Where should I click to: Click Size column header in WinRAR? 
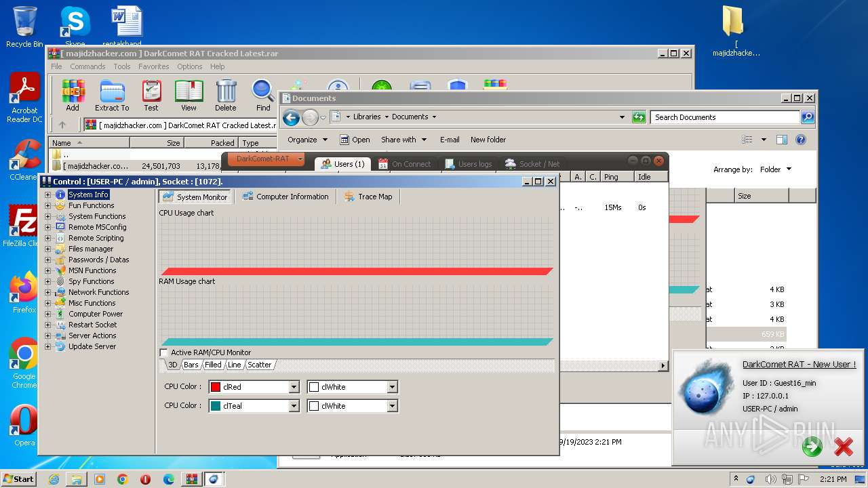[x=157, y=143]
